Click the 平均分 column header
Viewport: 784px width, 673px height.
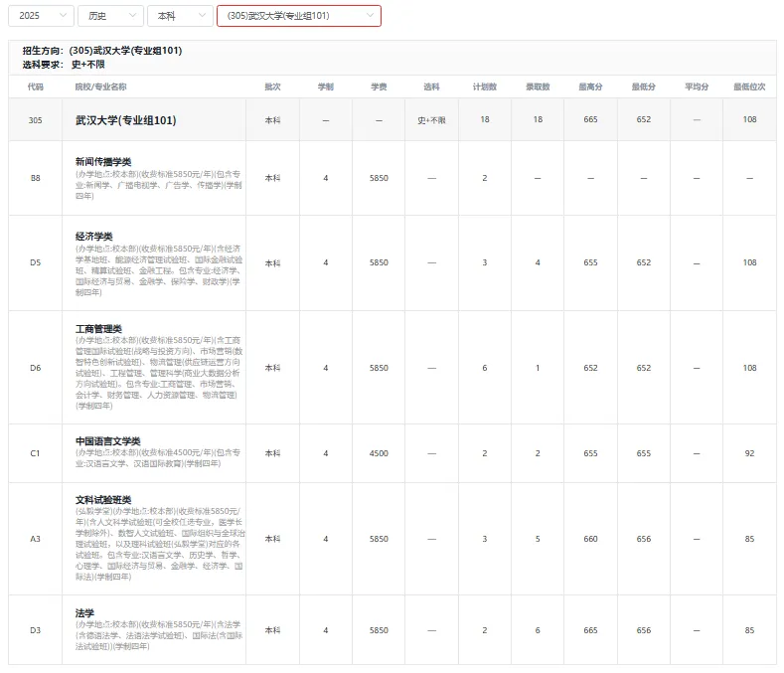pyautogui.click(x=697, y=86)
